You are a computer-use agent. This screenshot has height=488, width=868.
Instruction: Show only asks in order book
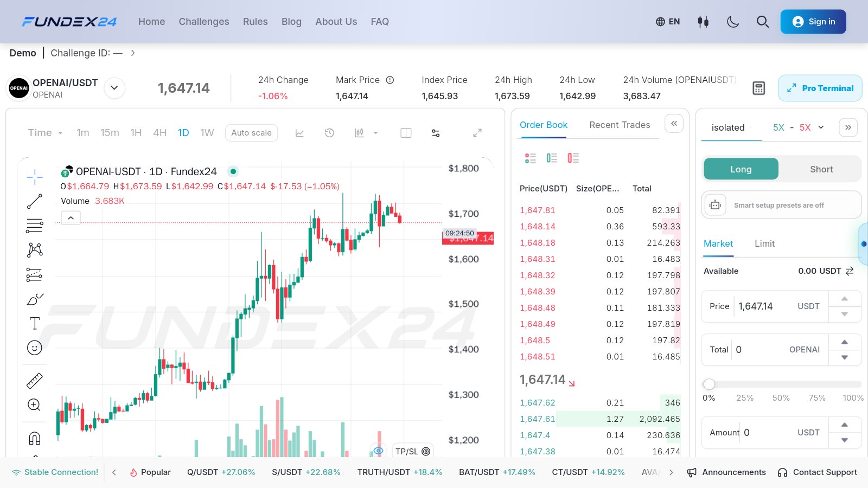[573, 158]
